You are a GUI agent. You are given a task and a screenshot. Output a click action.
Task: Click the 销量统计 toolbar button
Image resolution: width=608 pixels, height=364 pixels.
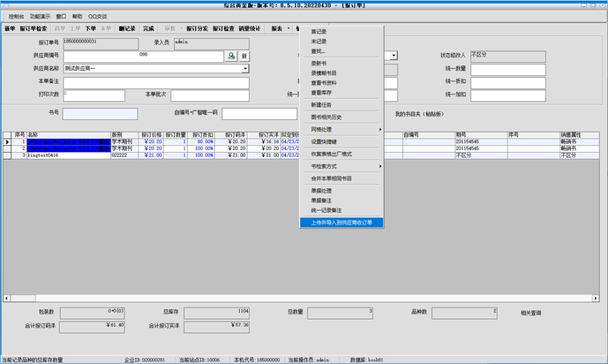click(x=249, y=29)
